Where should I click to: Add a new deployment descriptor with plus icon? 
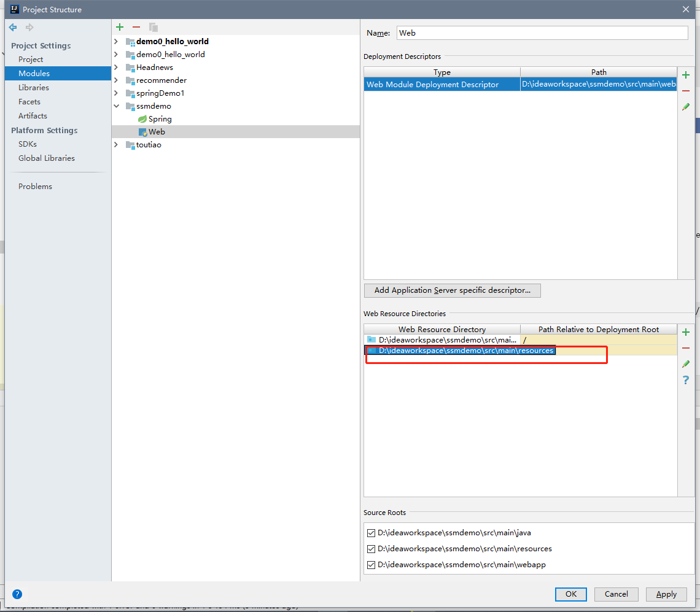coord(685,74)
